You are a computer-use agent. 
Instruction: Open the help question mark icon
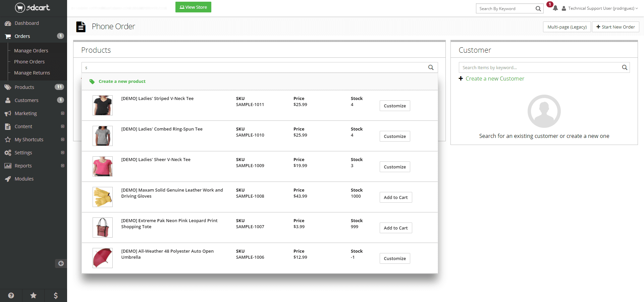point(11,295)
